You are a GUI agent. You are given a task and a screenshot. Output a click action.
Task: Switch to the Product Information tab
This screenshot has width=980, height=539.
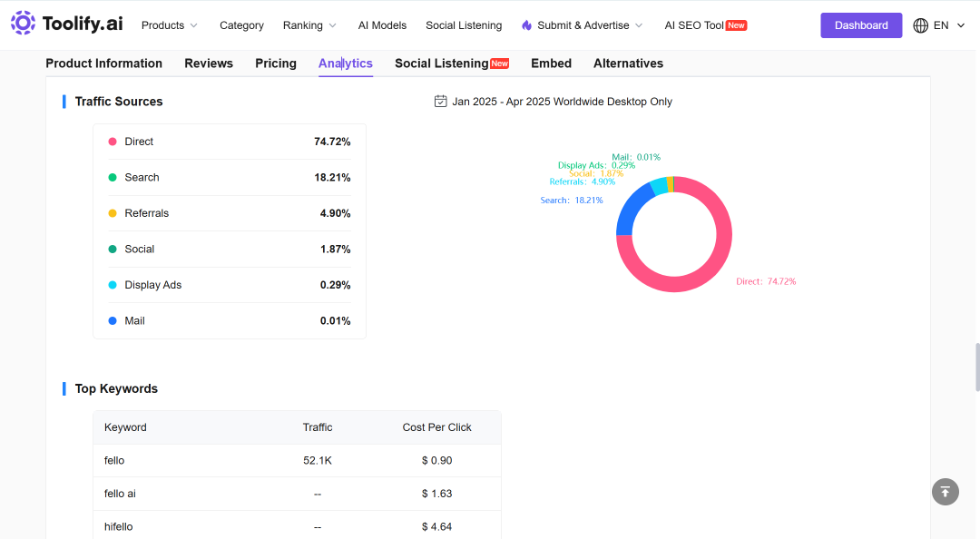[x=103, y=64]
